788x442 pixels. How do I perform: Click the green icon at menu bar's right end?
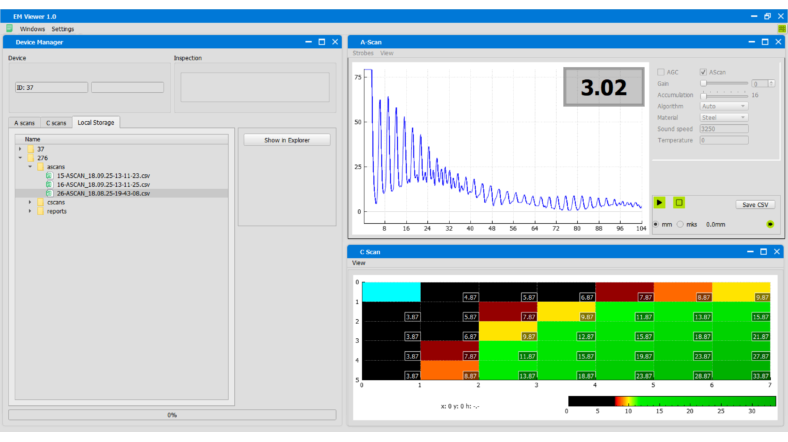click(x=781, y=29)
